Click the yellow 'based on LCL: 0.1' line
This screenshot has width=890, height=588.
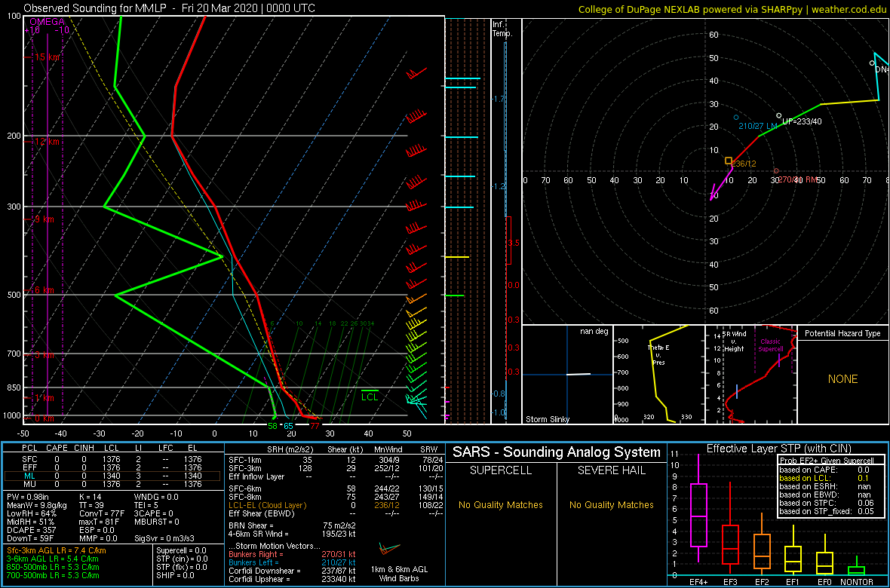point(827,479)
